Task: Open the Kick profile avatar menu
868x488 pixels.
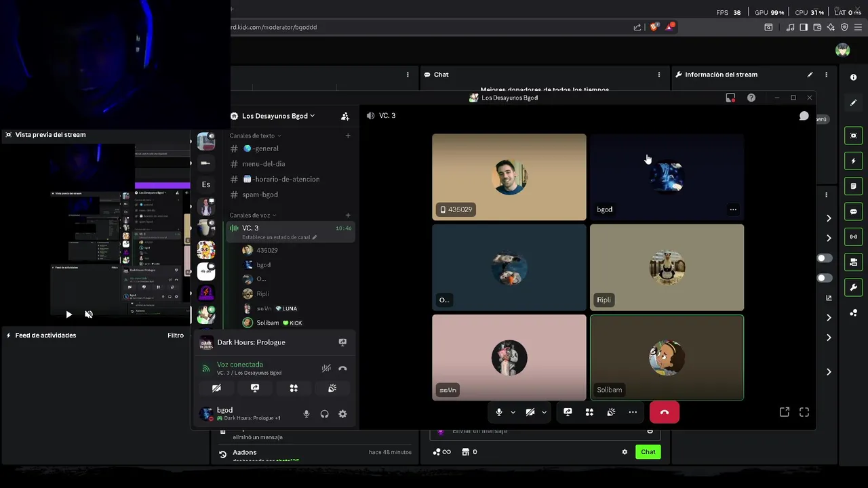Action: tap(843, 50)
